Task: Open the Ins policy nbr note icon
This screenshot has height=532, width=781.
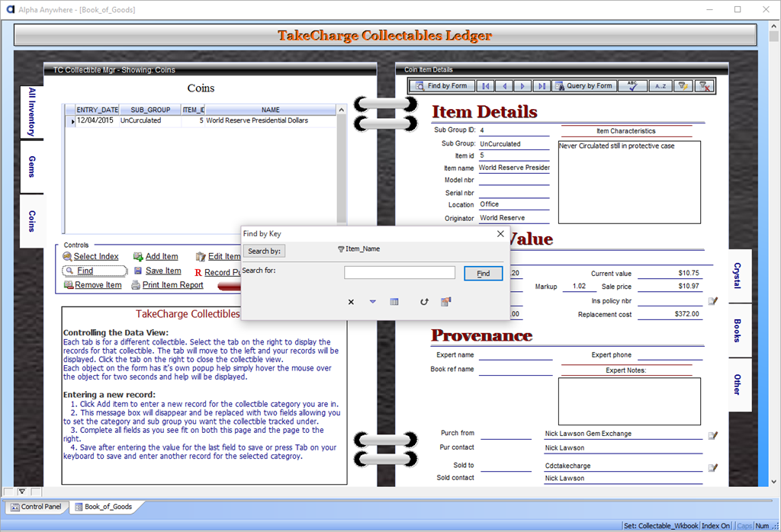Action: [712, 301]
